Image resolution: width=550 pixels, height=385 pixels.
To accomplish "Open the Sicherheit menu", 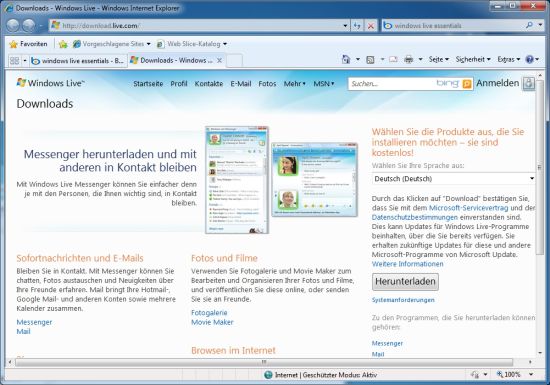I will tap(473, 60).
